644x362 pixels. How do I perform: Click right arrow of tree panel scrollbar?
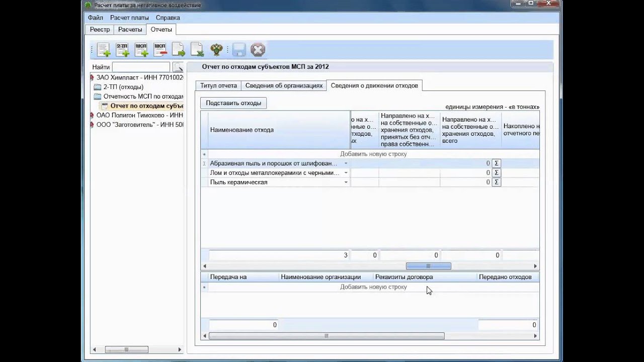click(x=180, y=349)
